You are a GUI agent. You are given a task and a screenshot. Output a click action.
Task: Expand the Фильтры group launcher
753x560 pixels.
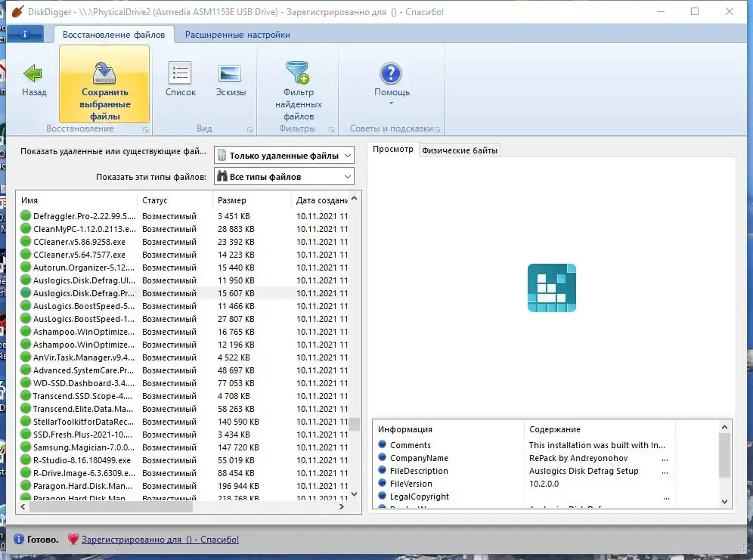[x=331, y=129]
